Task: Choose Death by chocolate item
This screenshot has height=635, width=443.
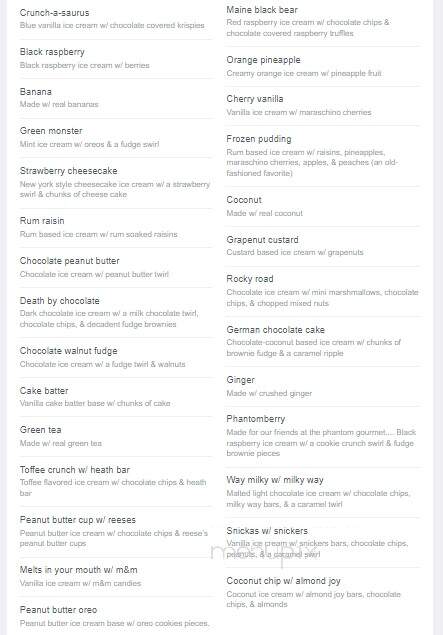Action: (60, 300)
